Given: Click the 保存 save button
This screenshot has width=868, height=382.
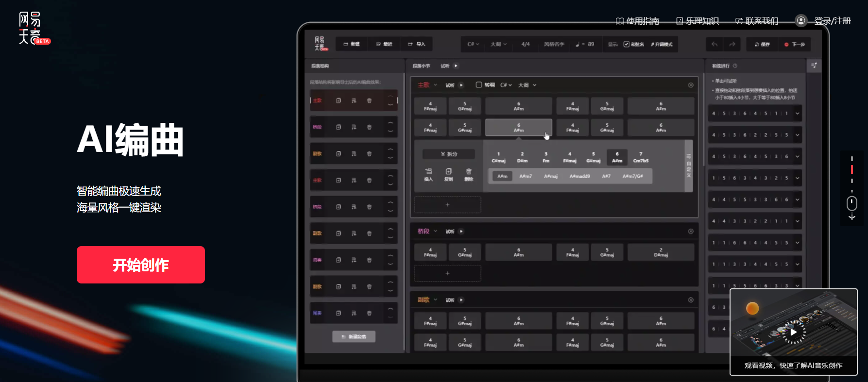Looking at the screenshot, I should point(762,44).
